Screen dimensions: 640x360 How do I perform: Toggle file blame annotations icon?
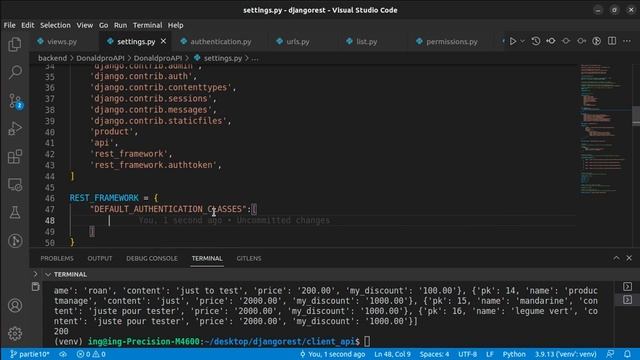coord(596,41)
